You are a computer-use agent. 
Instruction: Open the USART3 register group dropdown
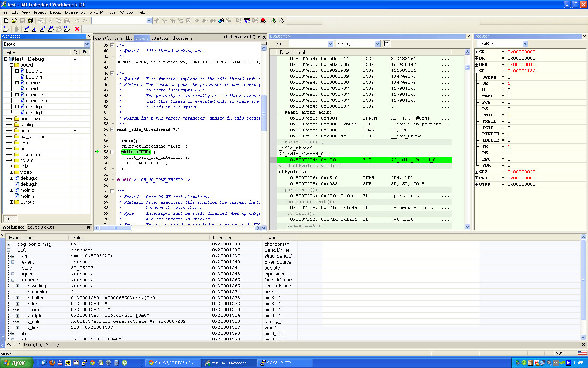525,44
